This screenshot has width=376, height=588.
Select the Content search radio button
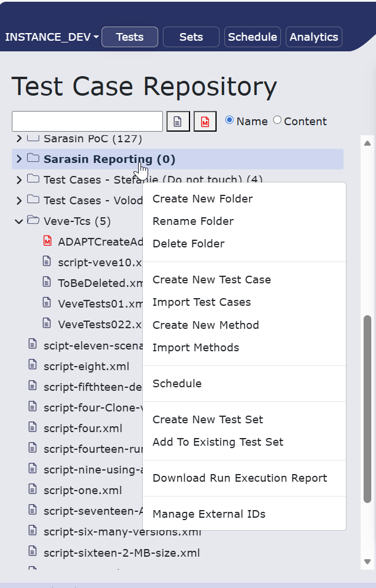point(277,120)
